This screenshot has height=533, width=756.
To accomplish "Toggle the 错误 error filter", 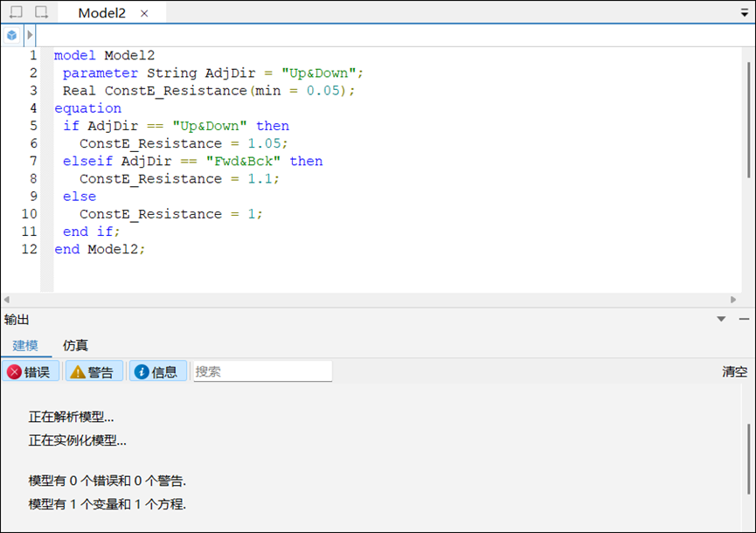I will [x=31, y=371].
